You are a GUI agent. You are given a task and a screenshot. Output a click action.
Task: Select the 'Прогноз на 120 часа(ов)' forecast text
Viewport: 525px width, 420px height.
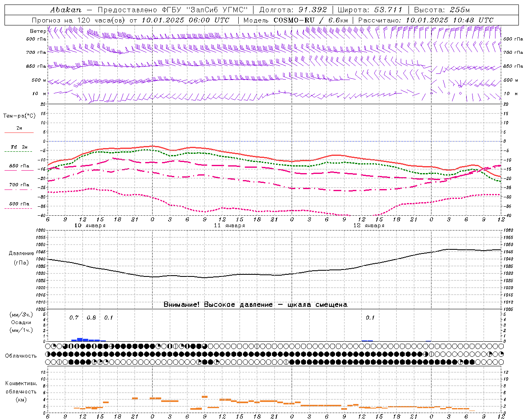tap(79, 20)
